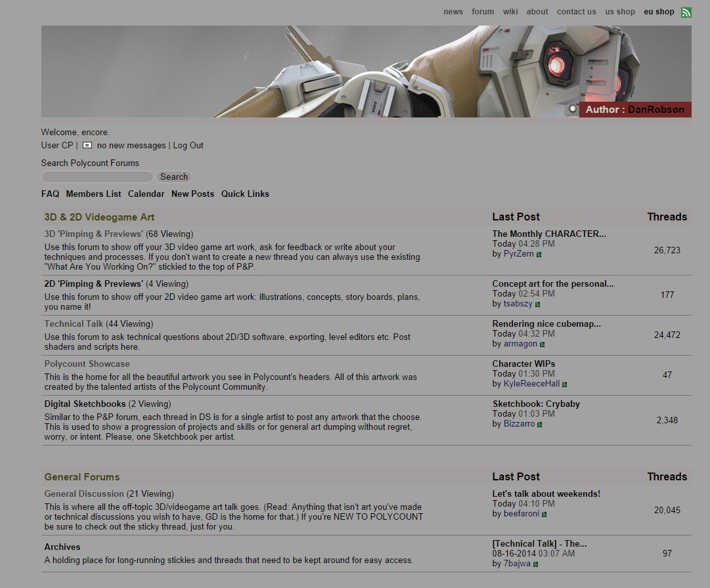Open The Monthly CHARACTER... last post thread

(x=549, y=234)
